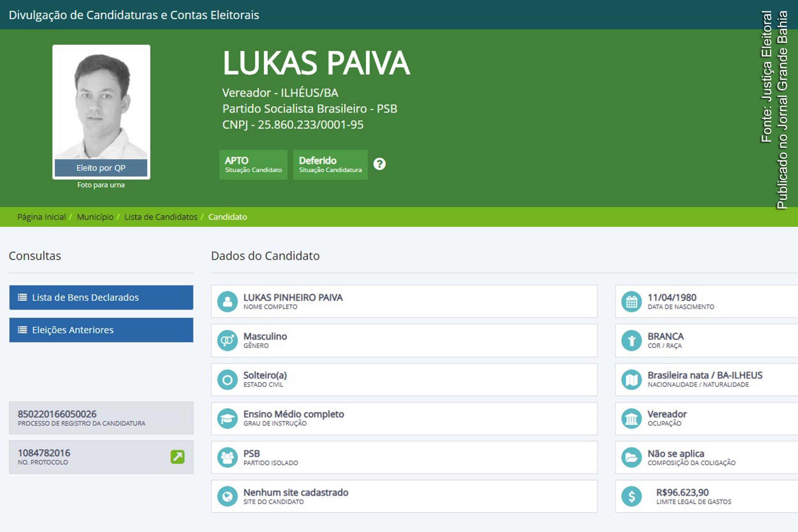Click the ring icon beside Estado Civil

(x=227, y=379)
